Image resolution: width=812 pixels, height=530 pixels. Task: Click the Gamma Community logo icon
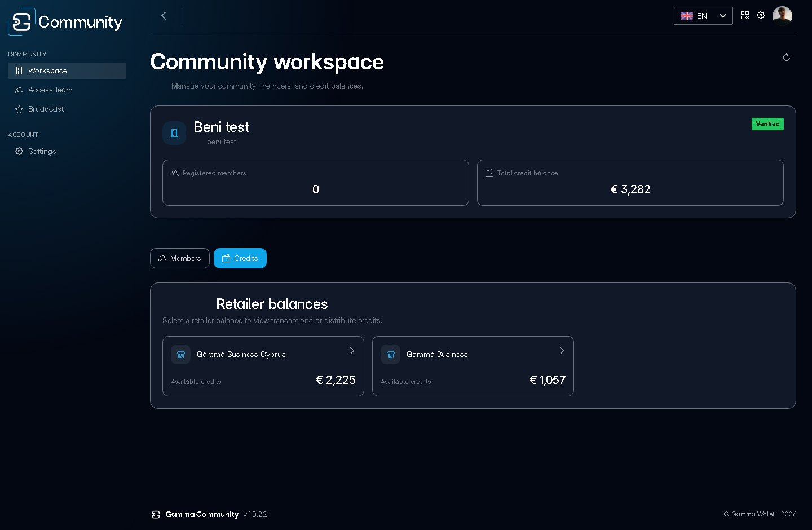coord(21,22)
